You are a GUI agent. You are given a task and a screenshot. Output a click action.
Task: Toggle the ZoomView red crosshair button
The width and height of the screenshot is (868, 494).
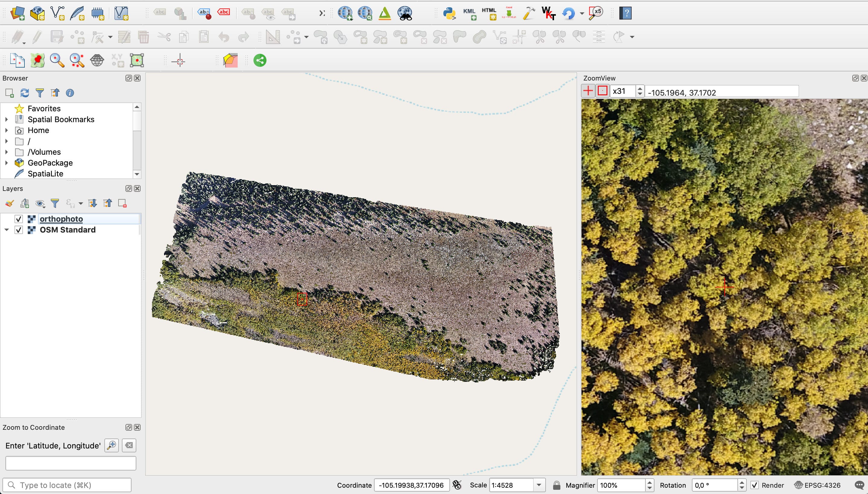tap(588, 91)
